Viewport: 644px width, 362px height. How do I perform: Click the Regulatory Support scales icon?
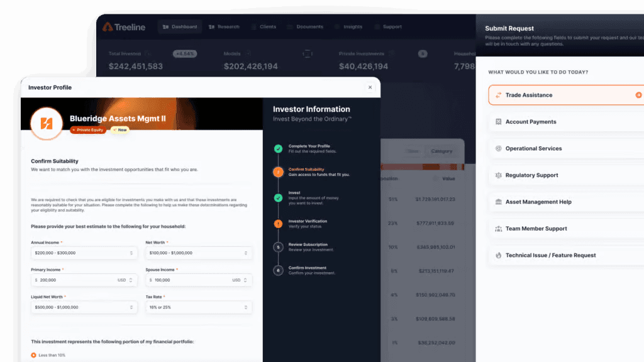pyautogui.click(x=498, y=175)
